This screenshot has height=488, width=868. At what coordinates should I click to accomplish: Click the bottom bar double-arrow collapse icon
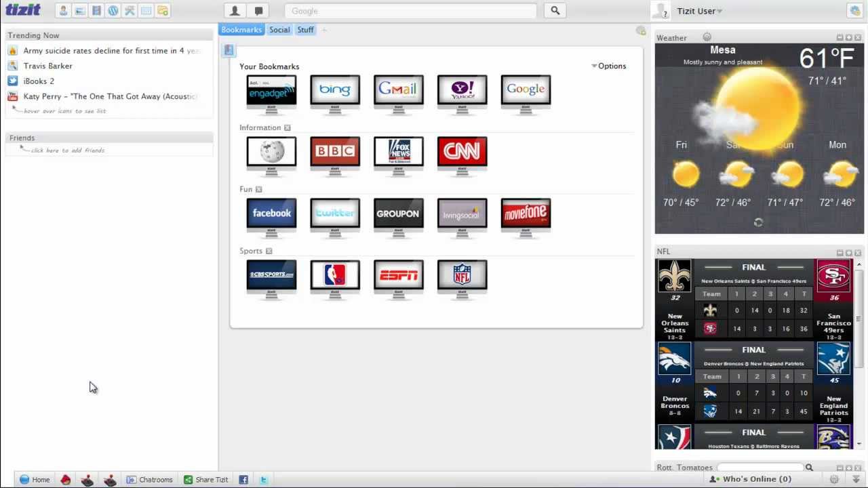click(856, 479)
